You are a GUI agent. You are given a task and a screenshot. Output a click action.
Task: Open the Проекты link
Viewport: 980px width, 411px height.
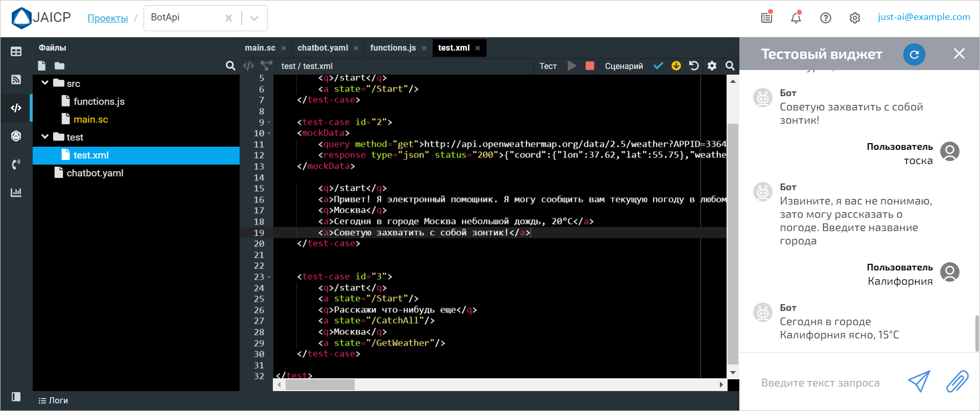pos(107,18)
